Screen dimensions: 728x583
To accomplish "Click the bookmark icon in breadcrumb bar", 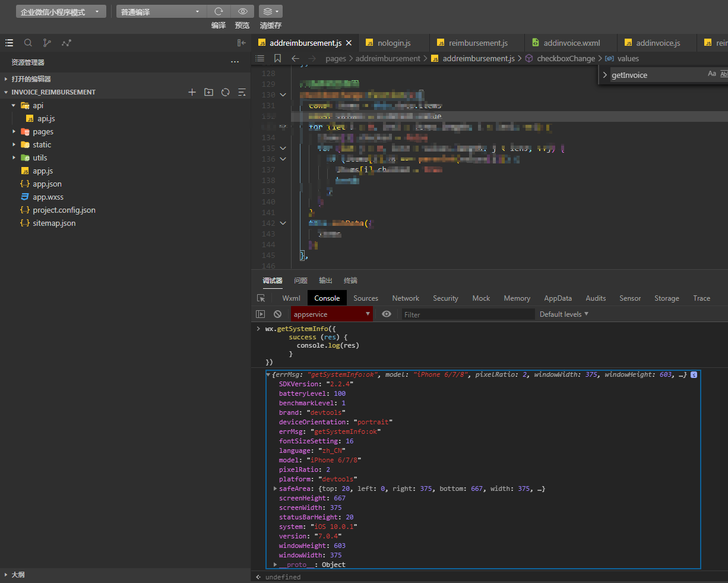I will [277, 58].
